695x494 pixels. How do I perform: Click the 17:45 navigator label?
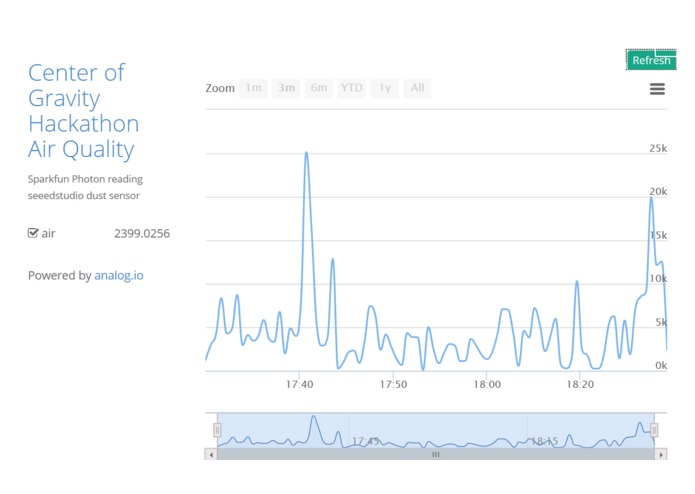pyautogui.click(x=366, y=441)
